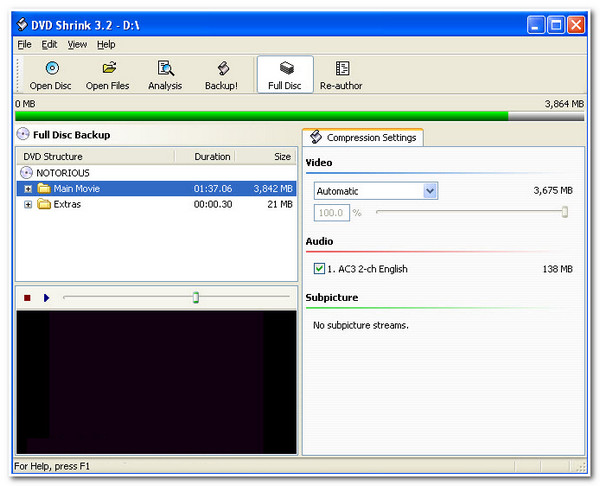Open the File menu
Image resolution: width=600 pixels, height=486 pixels.
point(24,44)
